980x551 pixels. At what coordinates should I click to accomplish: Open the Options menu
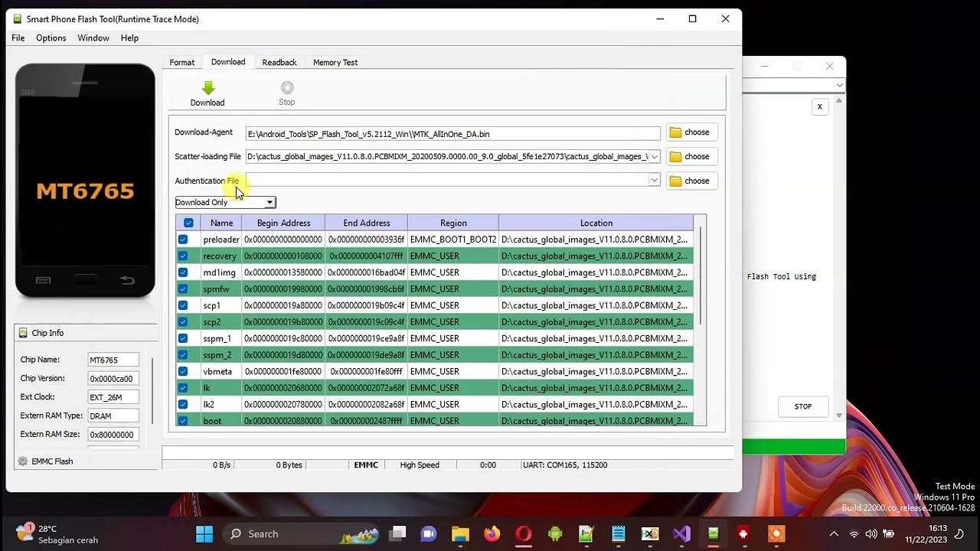(51, 37)
